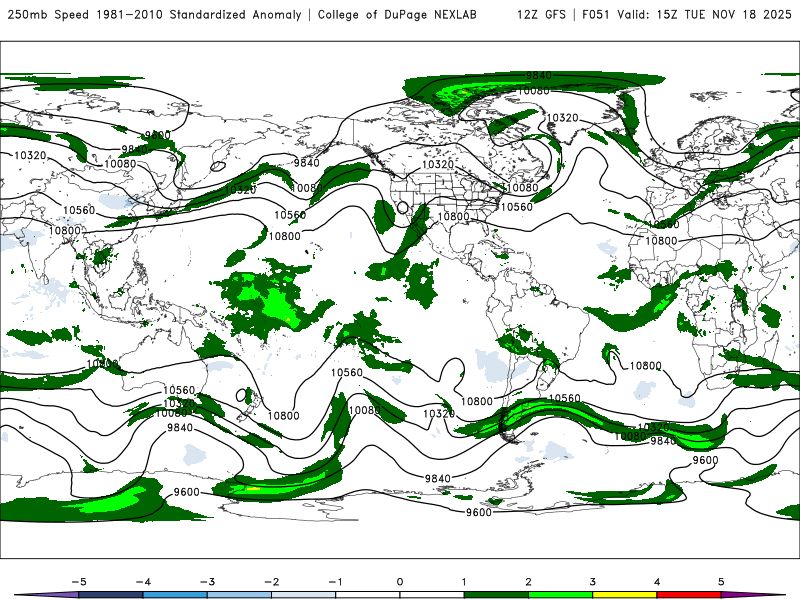The width and height of the screenshot is (800, 600).
Task: Click the light blue -3 to -2 colorbar segment
Action: (239, 595)
